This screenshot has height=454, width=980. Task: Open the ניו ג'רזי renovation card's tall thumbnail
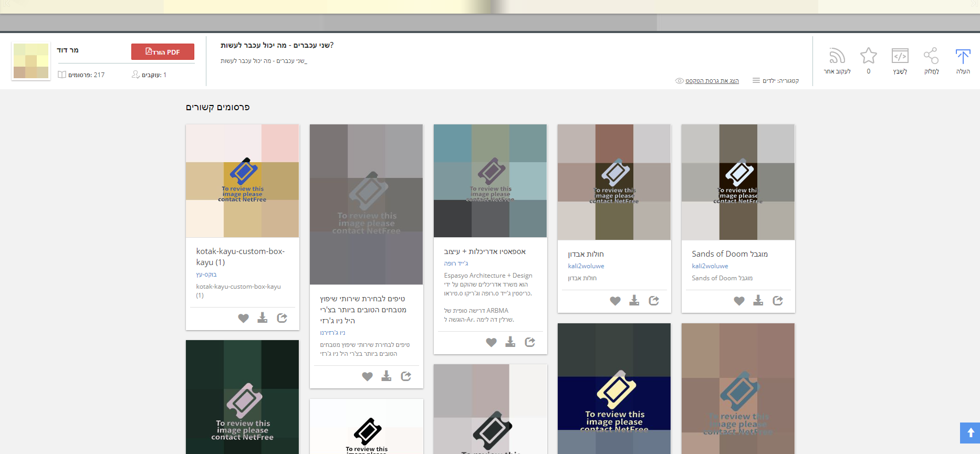[367, 205]
